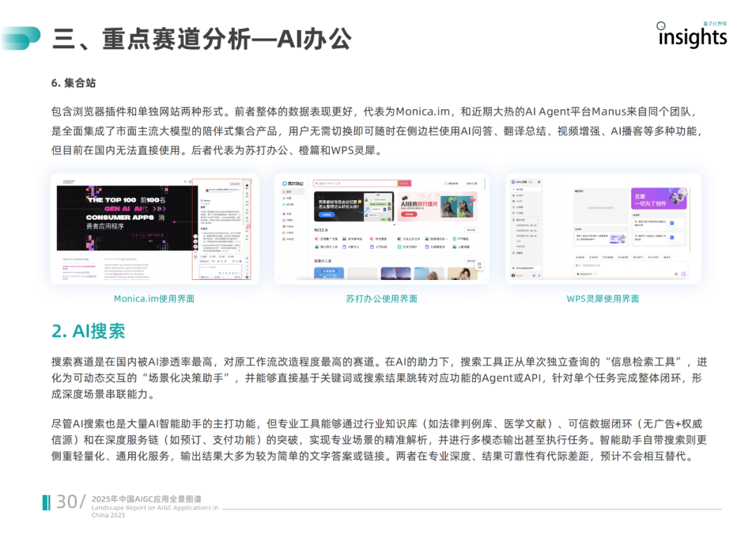Select the heading 6. 集合站
This screenshot has height=534, width=756.
point(73,83)
